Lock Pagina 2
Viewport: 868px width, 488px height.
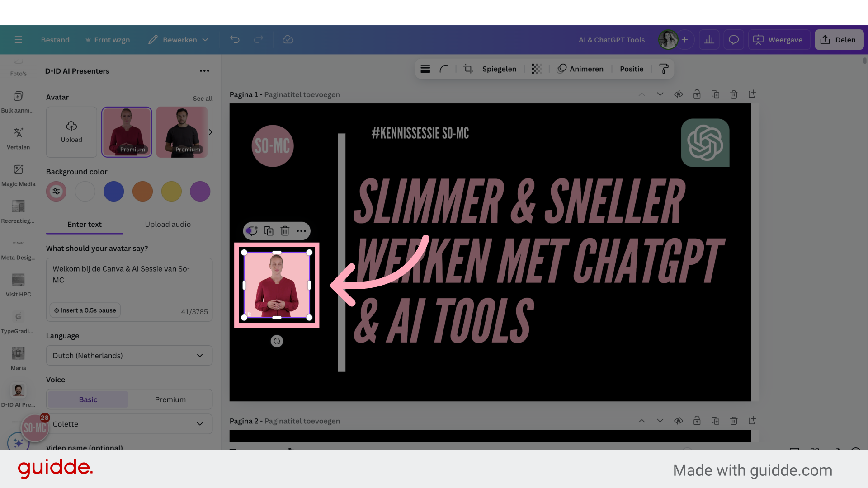[x=697, y=421]
